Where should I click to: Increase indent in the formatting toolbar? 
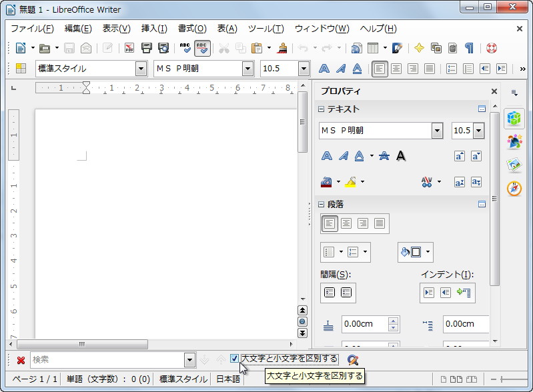(x=502, y=69)
